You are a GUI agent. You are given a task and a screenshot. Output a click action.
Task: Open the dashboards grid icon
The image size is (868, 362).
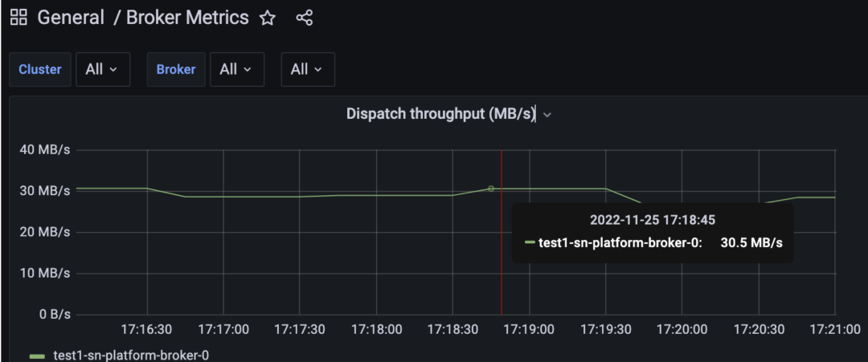(18, 18)
